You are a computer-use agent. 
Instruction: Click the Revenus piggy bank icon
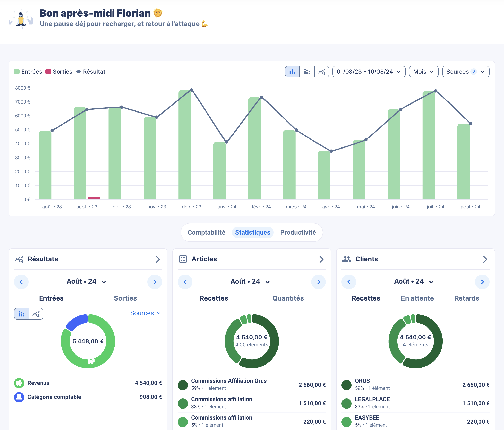tap(19, 383)
